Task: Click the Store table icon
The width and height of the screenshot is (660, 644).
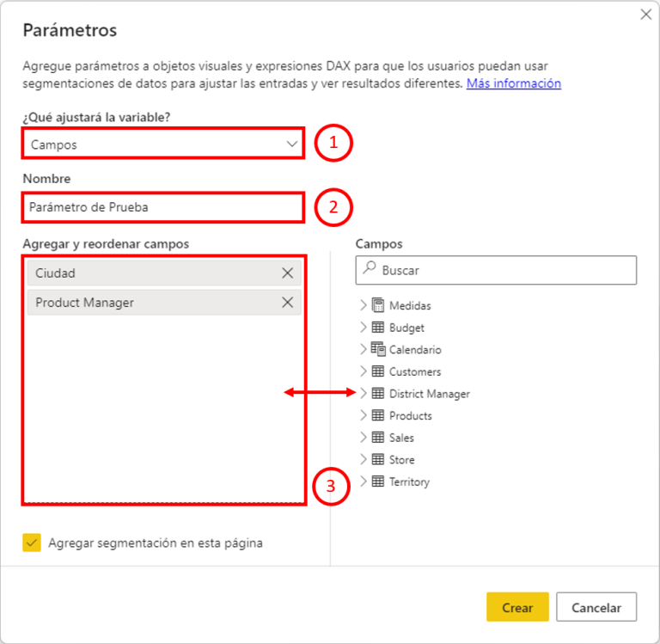Action: [x=378, y=459]
